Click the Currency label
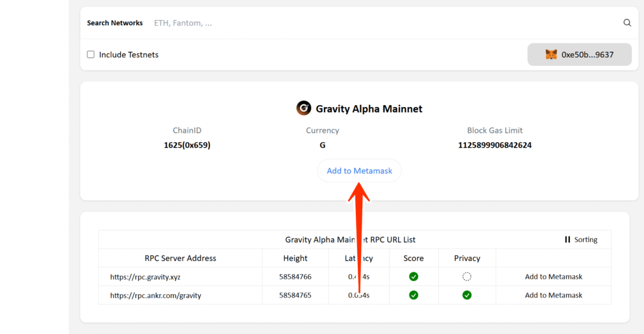Screen dimensions: 644x334 click(323, 130)
